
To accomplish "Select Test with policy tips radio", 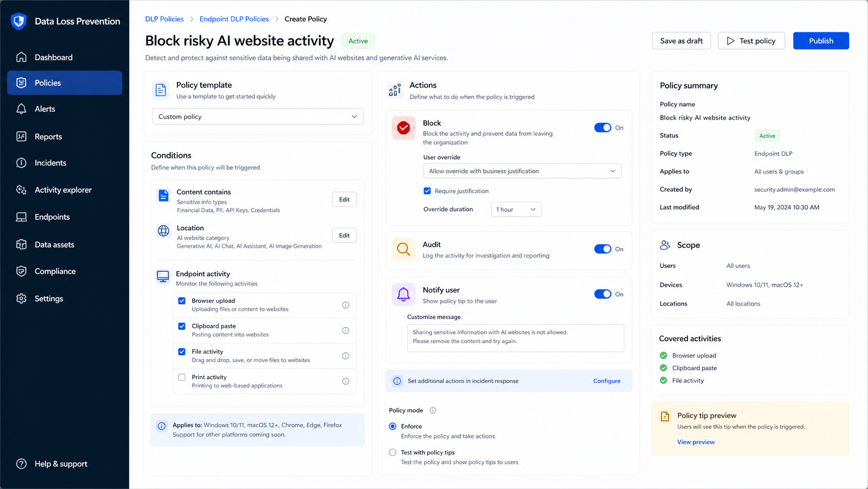I will [392, 453].
